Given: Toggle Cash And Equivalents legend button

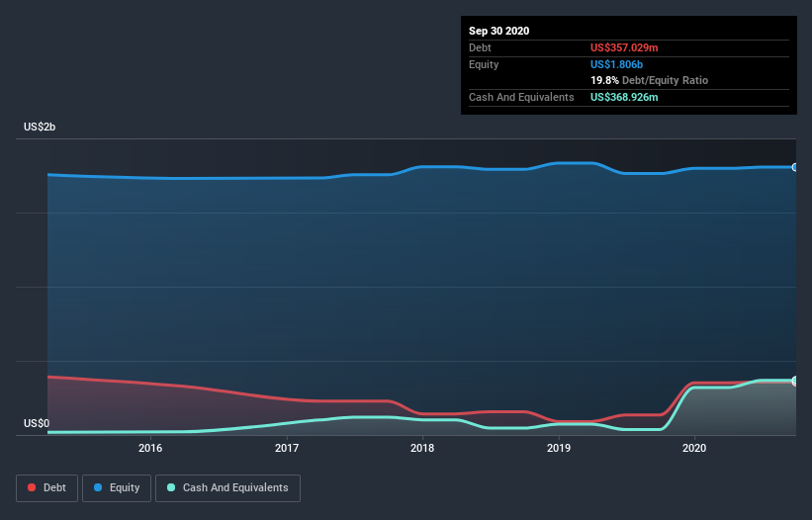Looking at the screenshot, I should (x=227, y=488).
